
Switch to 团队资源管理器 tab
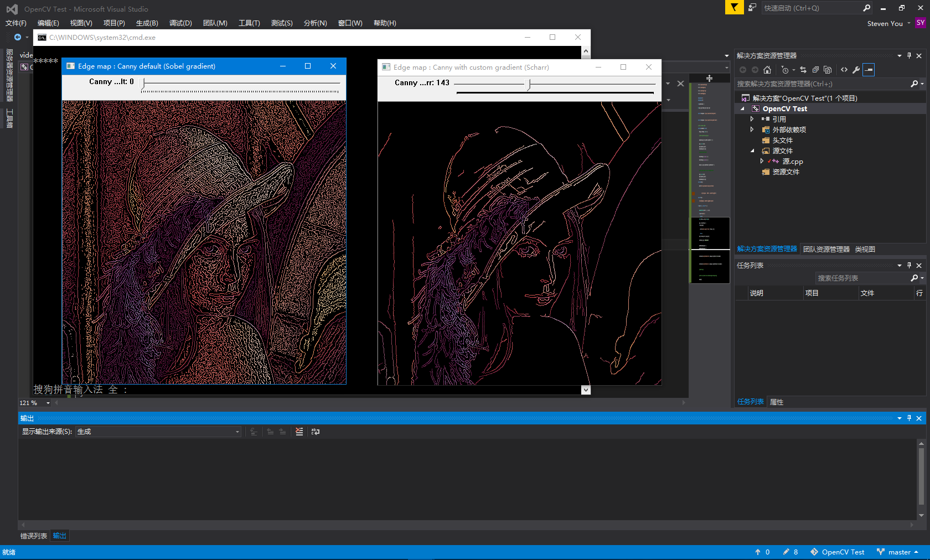click(x=826, y=249)
